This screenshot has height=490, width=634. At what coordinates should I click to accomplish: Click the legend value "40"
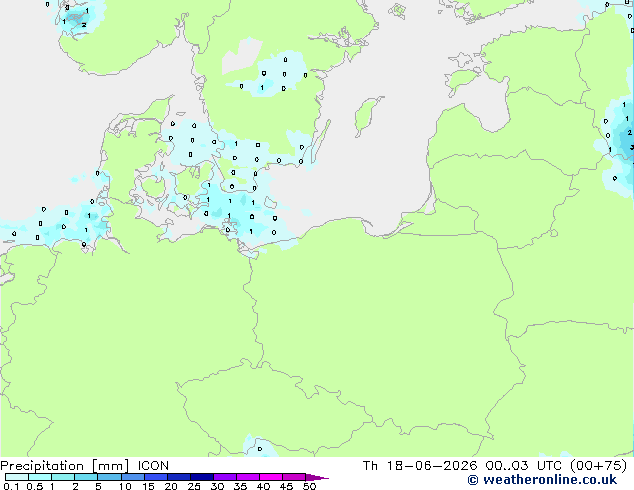coord(263,486)
